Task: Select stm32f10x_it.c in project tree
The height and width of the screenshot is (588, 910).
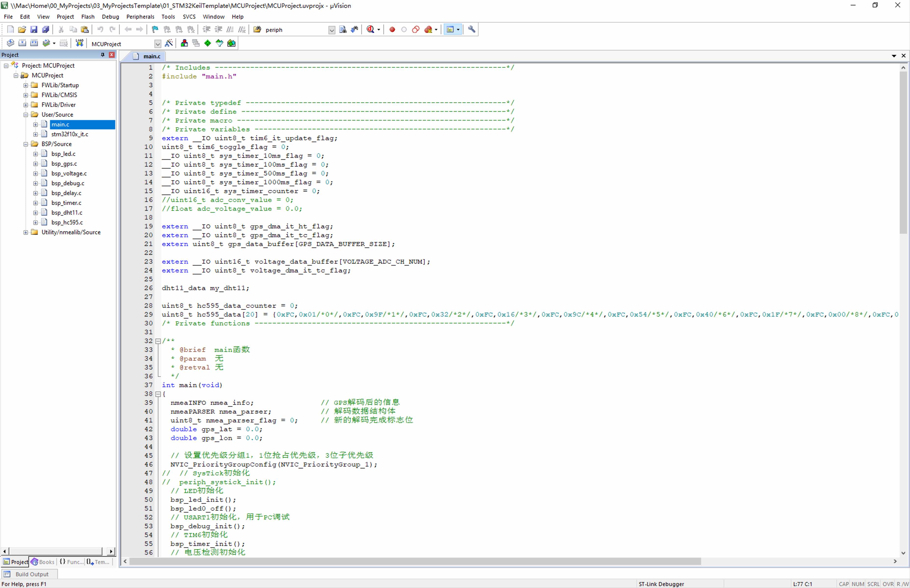Action: [x=70, y=135]
